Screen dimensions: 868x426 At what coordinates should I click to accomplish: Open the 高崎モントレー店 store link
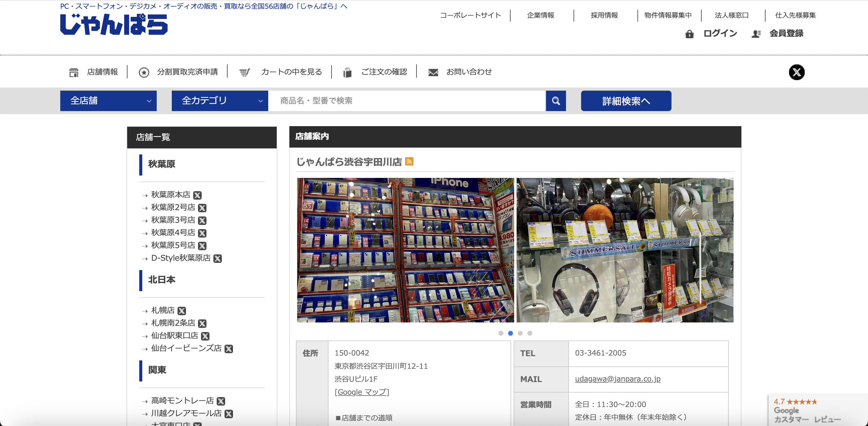182,401
